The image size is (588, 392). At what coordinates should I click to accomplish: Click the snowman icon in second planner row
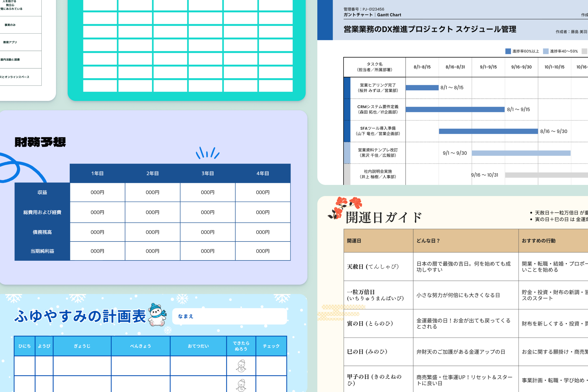click(241, 385)
